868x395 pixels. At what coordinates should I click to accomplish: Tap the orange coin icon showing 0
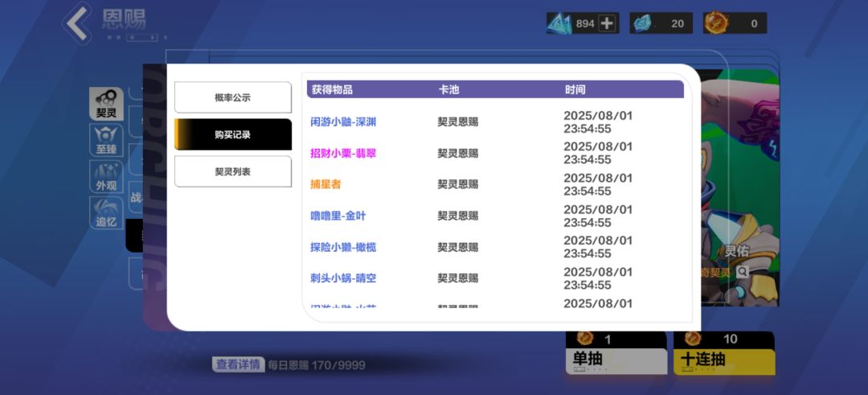[716, 23]
